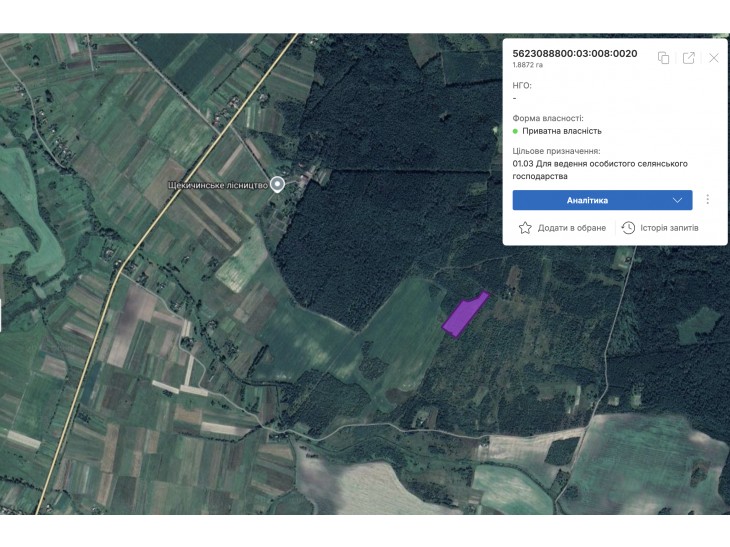
Task: Select the purple highlighted parcel on map
Action: point(464,315)
